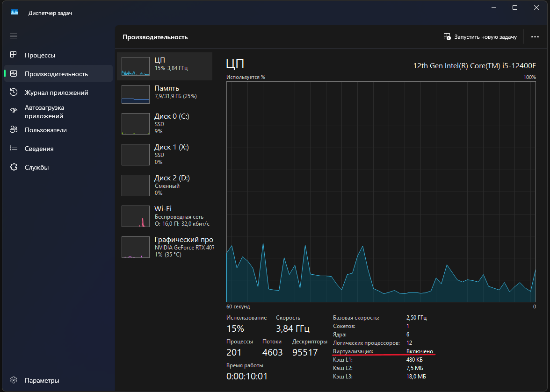Screen dimensions: 550x392
Task: Click the Wi-Fi resource label
Action: [163, 209]
